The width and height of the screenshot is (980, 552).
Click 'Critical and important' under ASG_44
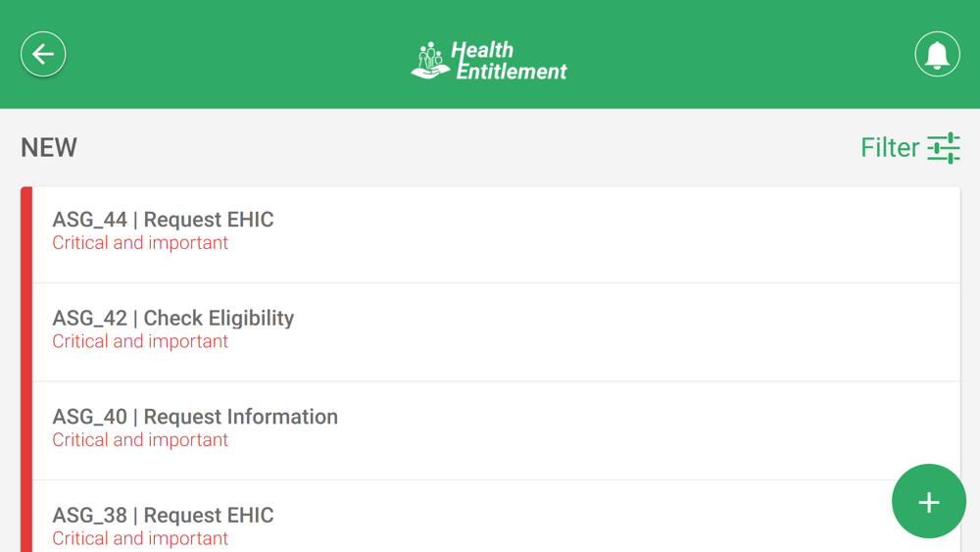point(140,243)
